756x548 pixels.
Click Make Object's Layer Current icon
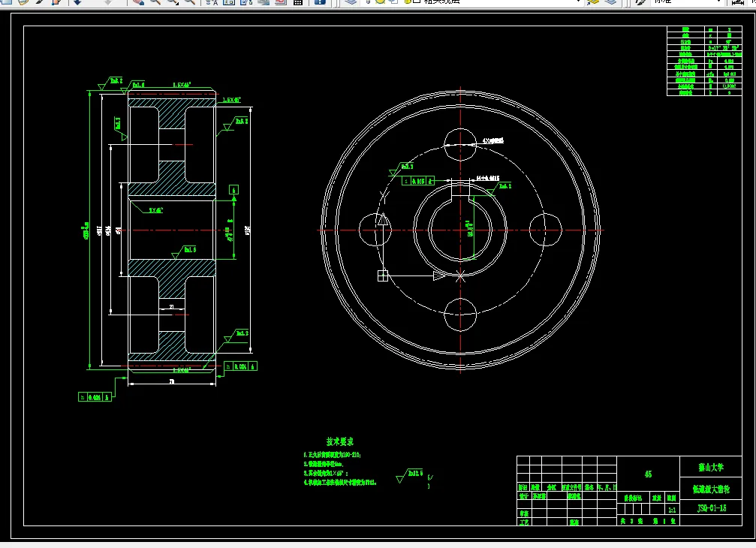pyautogui.click(x=593, y=2)
